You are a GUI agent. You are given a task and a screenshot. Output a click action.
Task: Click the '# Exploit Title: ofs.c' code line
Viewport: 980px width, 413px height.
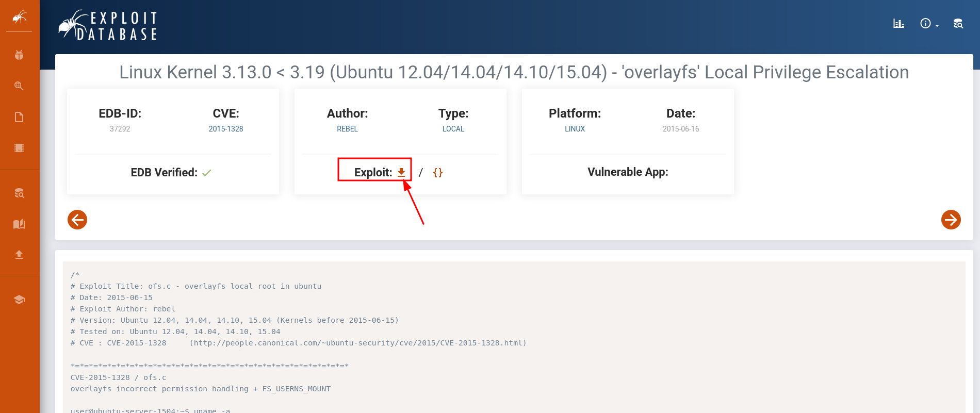[x=196, y=286]
